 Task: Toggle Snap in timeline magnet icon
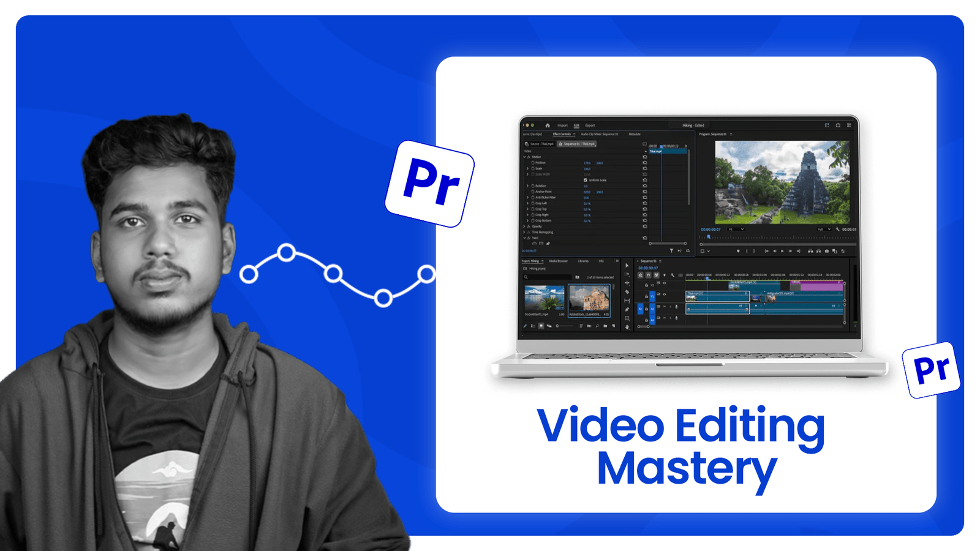[x=648, y=275]
